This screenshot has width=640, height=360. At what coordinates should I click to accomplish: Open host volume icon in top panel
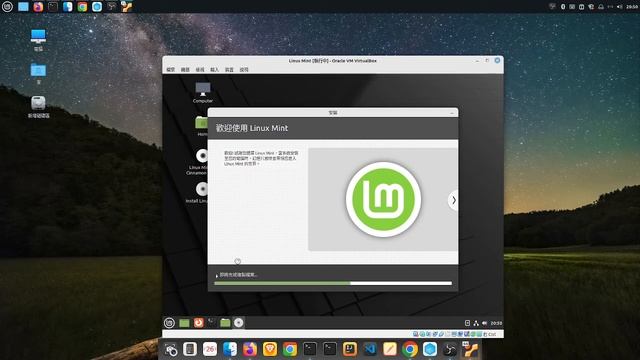[x=620, y=7]
